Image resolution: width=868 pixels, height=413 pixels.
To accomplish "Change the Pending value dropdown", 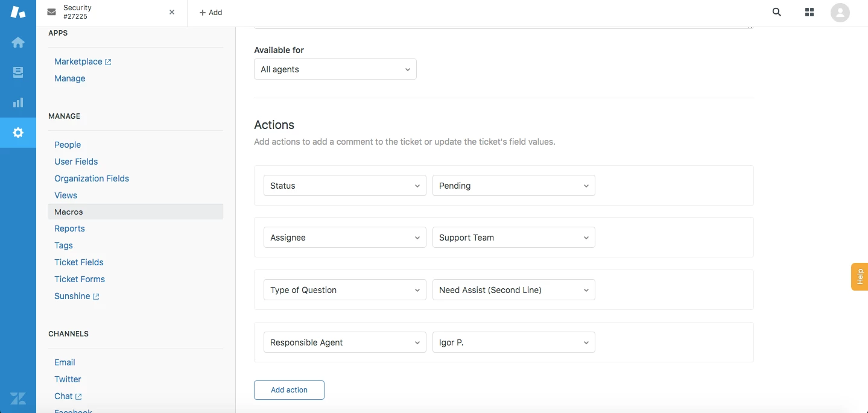I will pyautogui.click(x=513, y=186).
